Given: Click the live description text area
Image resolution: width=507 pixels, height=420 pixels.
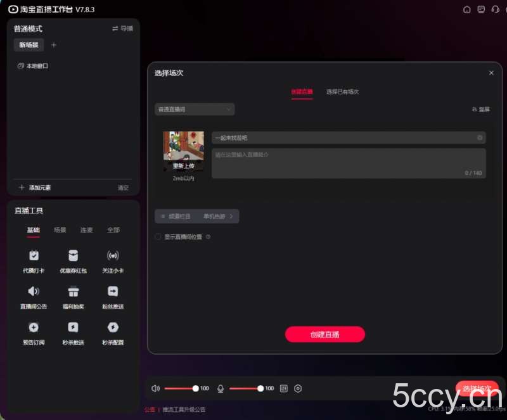Looking at the screenshot, I should point(349,163).
